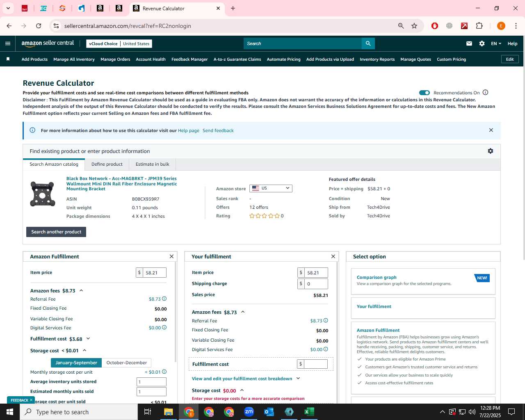The width and height of the screenshot is (525, 420).
Task: Collapse Amazon fees in Your fulfillment
Action: (243, 312)
